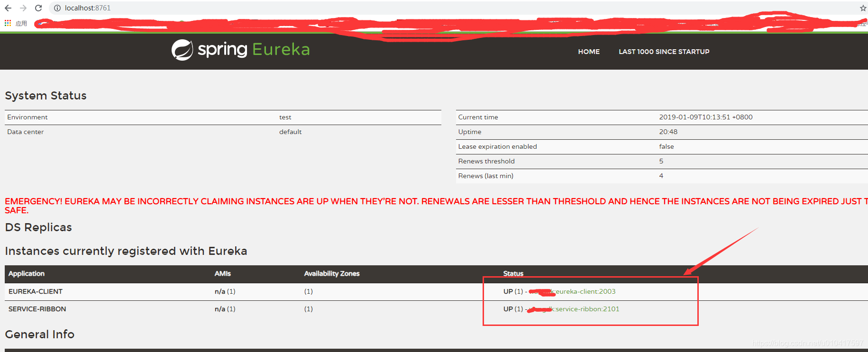Click the Data center label
The image size is (868, 352).
(x=26, y=132)
